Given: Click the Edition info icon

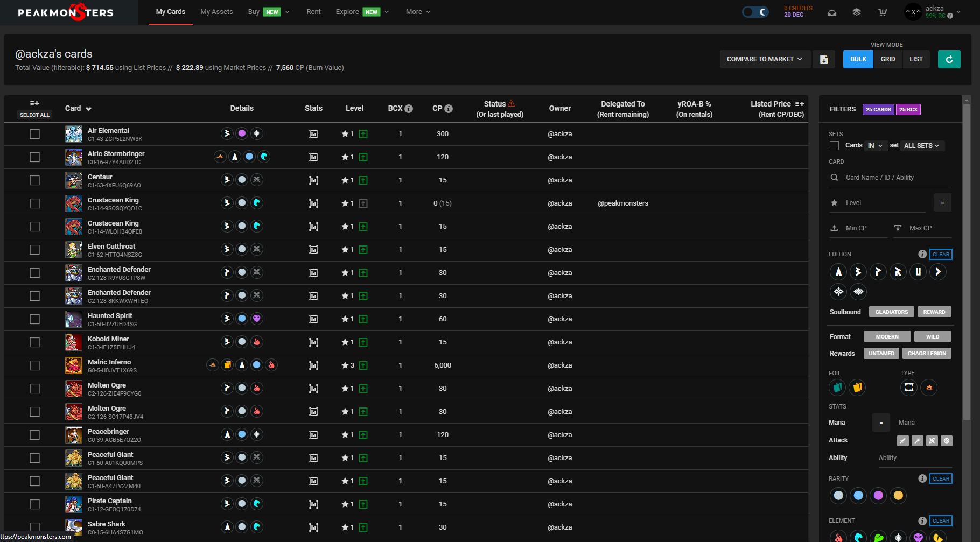Looking at the screenshot, I should (x=922, y=254).
